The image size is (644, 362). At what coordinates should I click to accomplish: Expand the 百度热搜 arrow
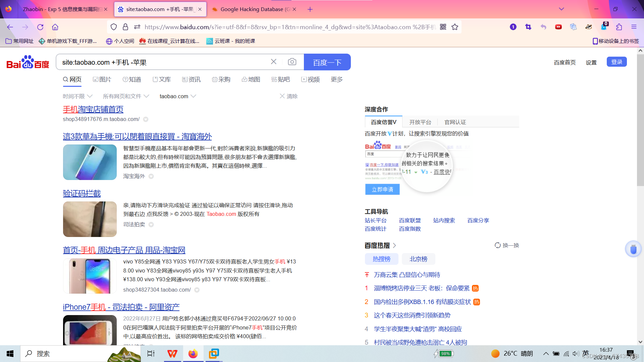pos(394,245)
